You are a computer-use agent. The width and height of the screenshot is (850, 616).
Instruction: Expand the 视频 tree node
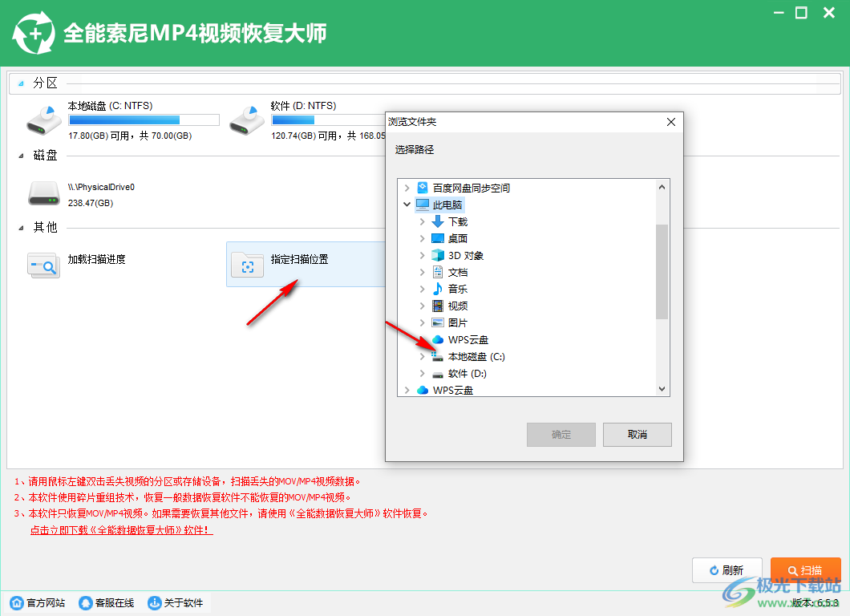(x=423, y=306)
